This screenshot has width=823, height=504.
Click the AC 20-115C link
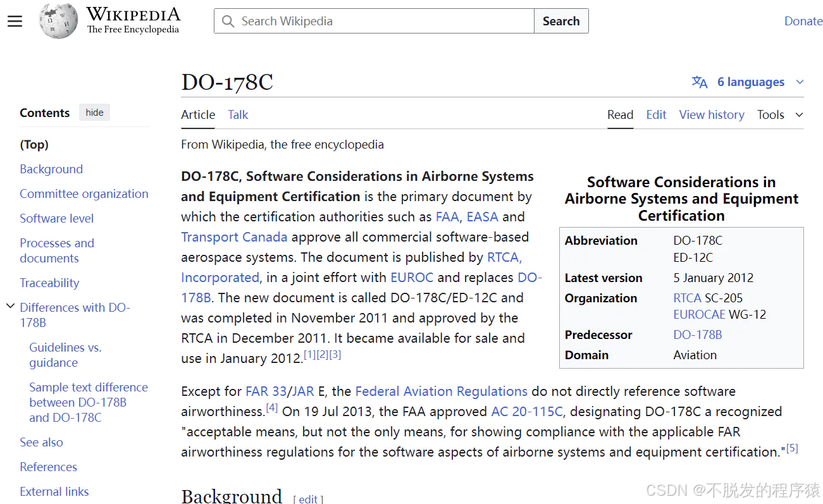click(x=527, y=412)
